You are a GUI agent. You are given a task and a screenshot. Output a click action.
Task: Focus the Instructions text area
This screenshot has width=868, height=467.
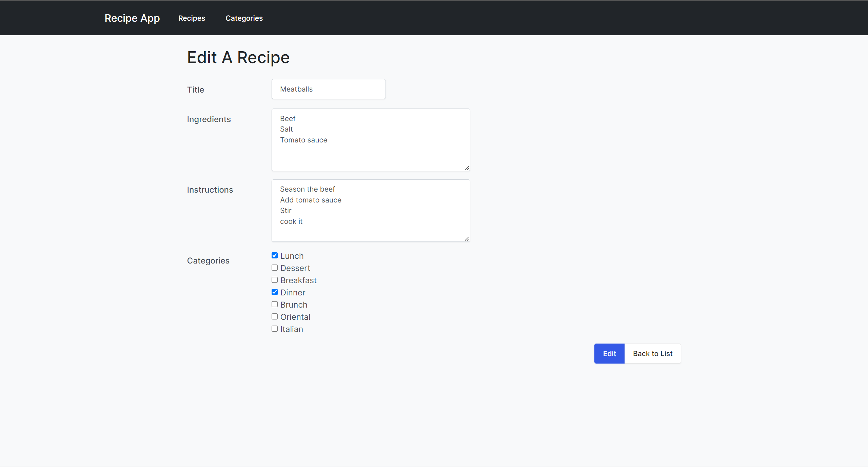371,211
